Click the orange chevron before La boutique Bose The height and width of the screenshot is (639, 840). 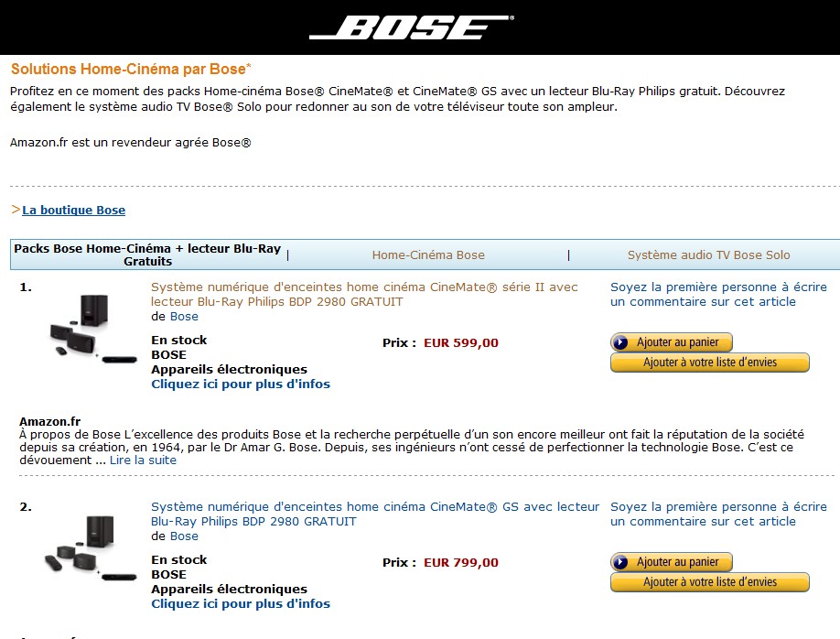click(16, 210)
